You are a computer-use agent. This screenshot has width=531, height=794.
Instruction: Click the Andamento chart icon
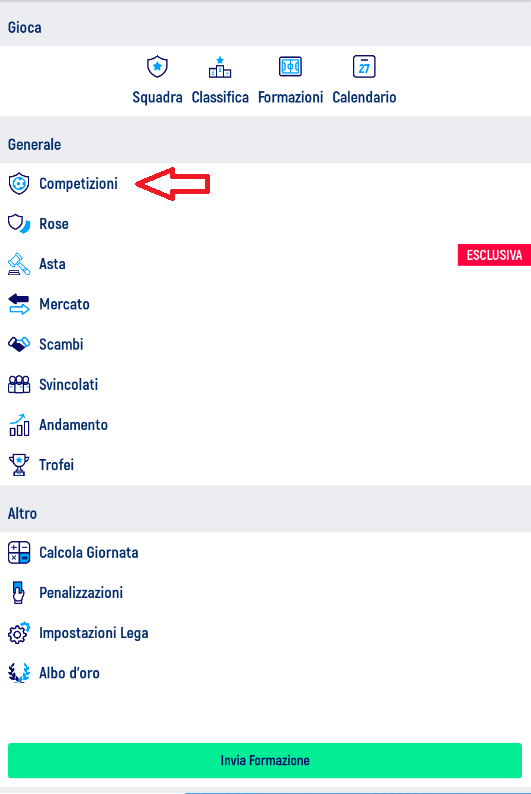(19, 425)
